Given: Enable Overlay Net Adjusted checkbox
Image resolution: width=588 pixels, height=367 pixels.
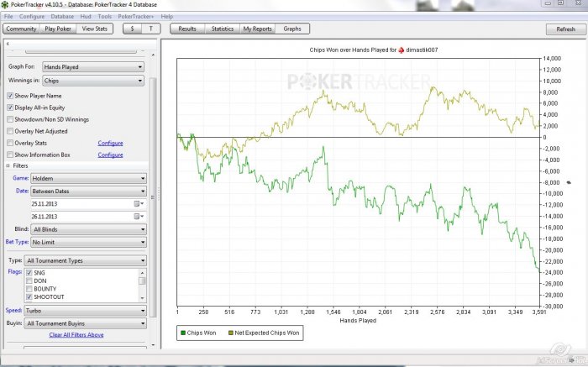Looking at the screenshot, I should coord(10,131).
